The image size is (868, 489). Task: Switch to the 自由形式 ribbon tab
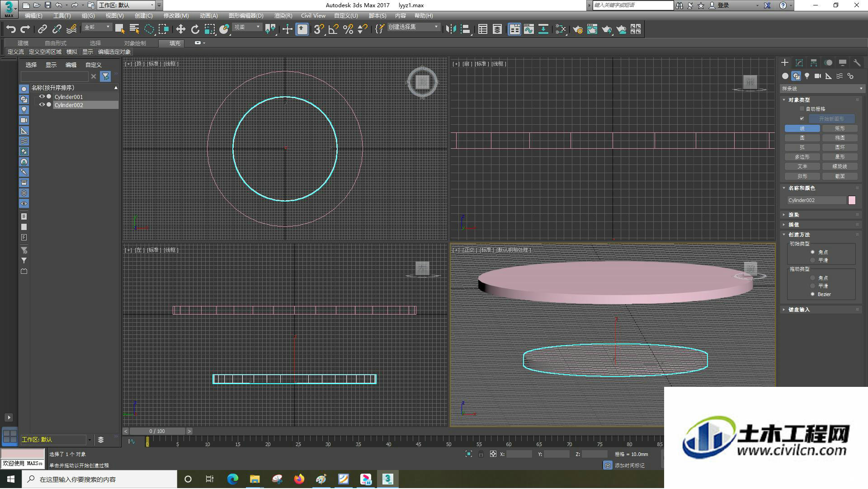tap(55, 43)
